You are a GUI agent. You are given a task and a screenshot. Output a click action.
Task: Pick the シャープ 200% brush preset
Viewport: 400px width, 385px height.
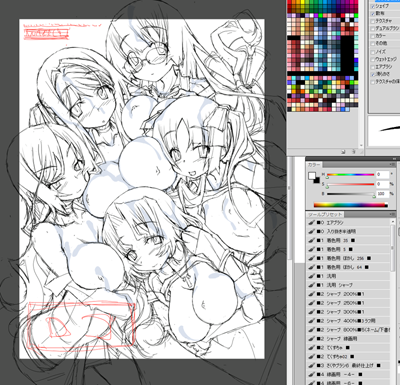point(348,294)
